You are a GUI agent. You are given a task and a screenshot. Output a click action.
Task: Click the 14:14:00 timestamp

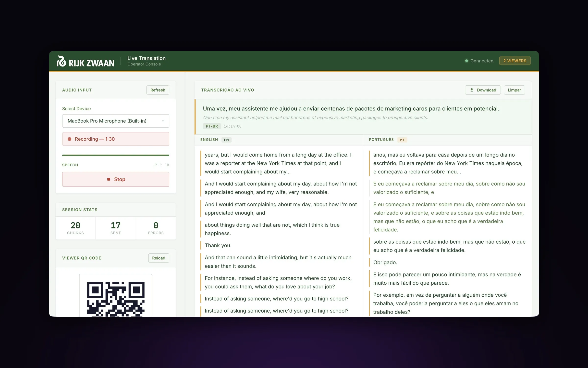(233, 126)
